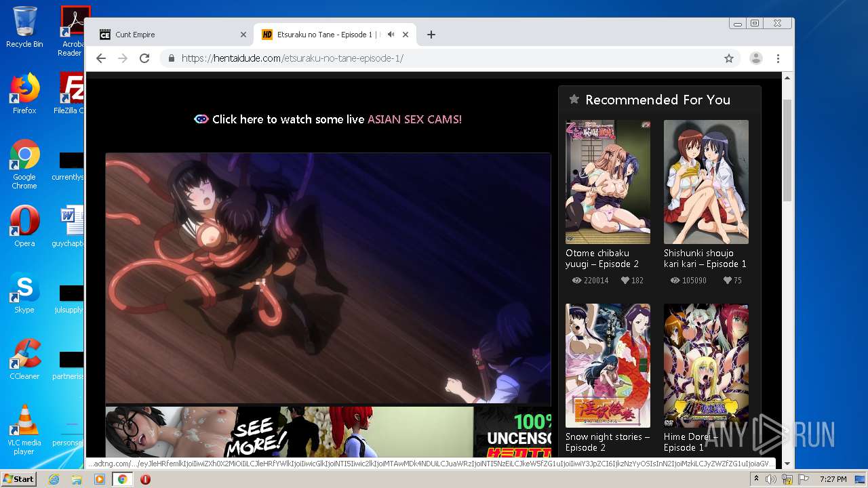
Task: Launch the Opera desktop shortcut
Action: (24, 226)
